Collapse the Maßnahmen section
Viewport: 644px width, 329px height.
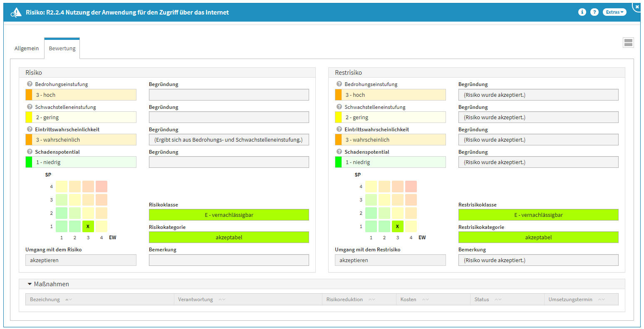coord(30,284)
